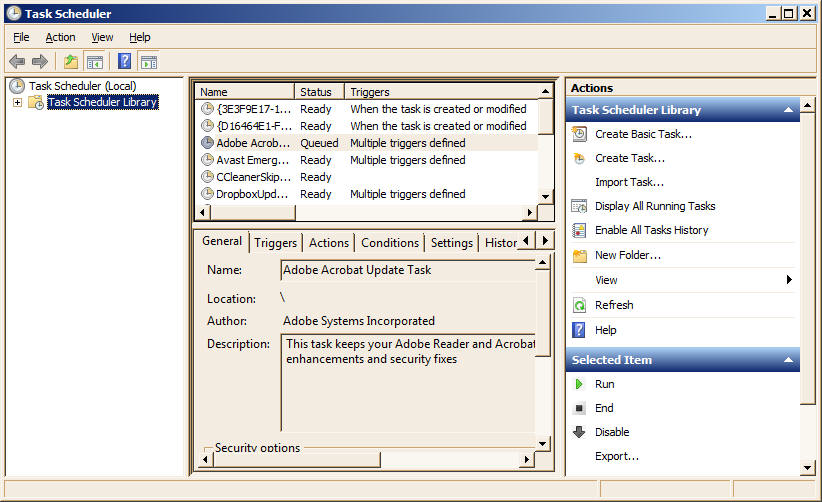Open the View menu in menu bar
The image size is (822, 502).
pos(102,37)
